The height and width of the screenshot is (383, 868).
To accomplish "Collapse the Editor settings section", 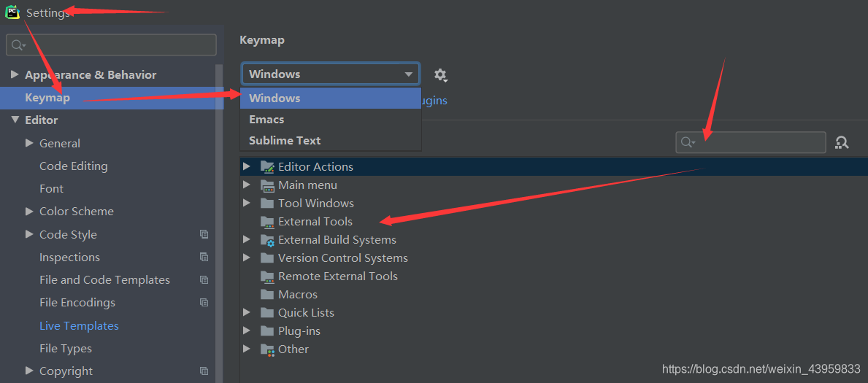I will click(x=15, y=120).
